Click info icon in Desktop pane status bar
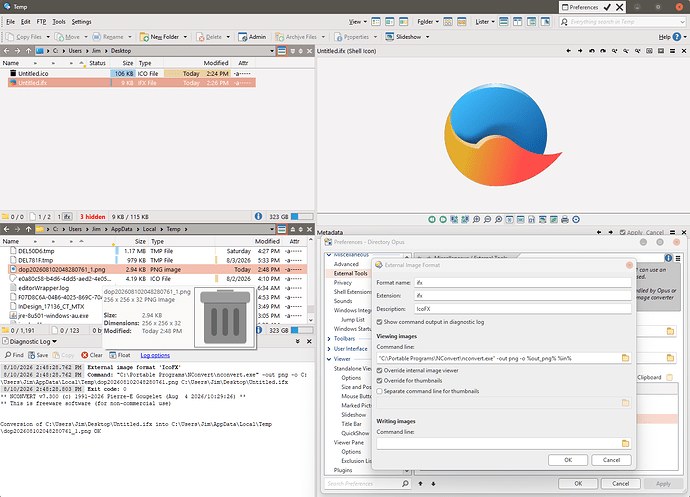690x497 pixels. (258, 216)
